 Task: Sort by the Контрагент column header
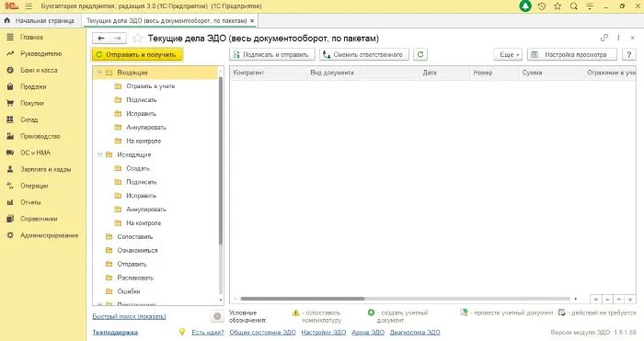(269, 73)
